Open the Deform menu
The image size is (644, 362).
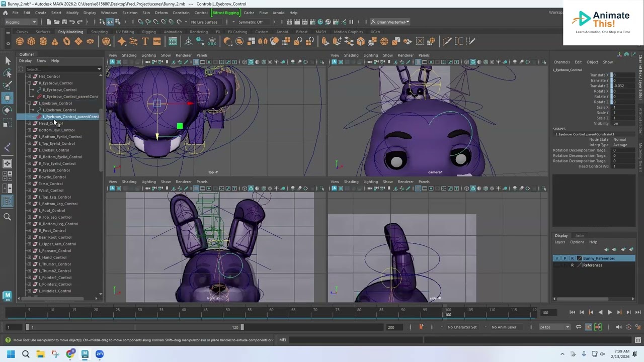click(161, 13)
